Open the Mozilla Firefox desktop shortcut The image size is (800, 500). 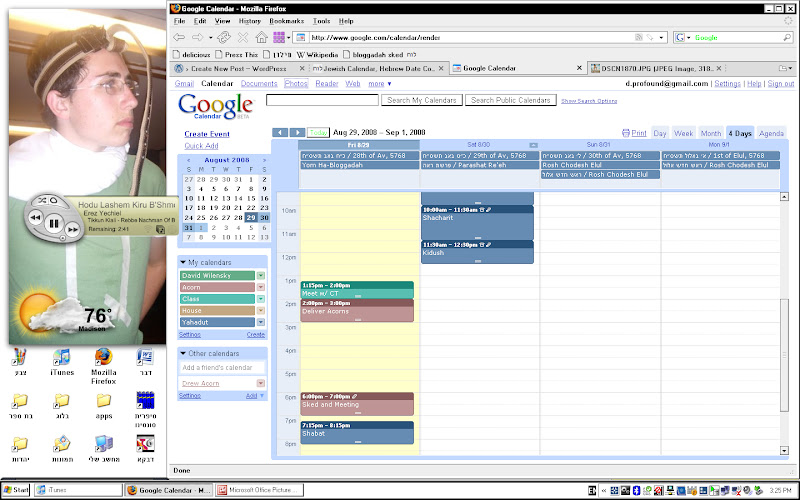104,366
